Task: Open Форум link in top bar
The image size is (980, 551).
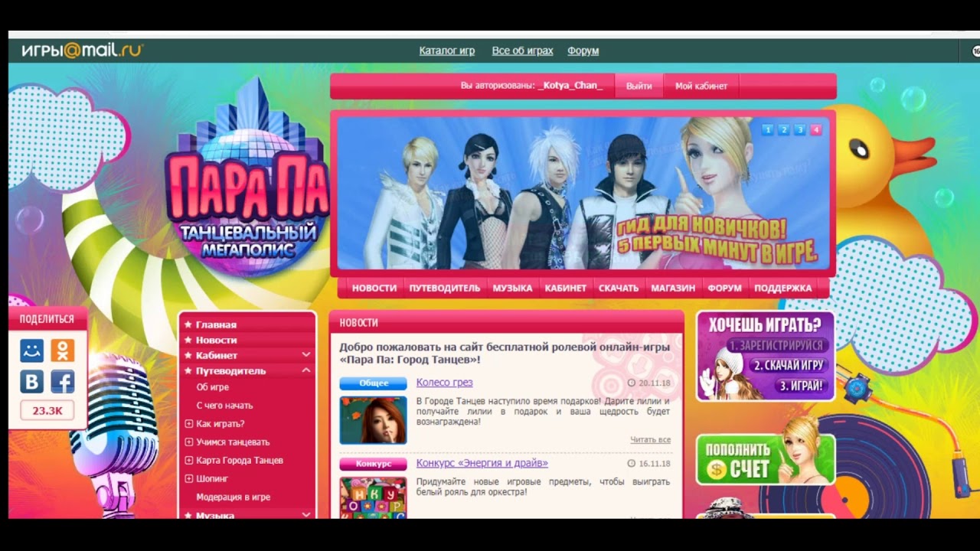Action: point(583,51)
